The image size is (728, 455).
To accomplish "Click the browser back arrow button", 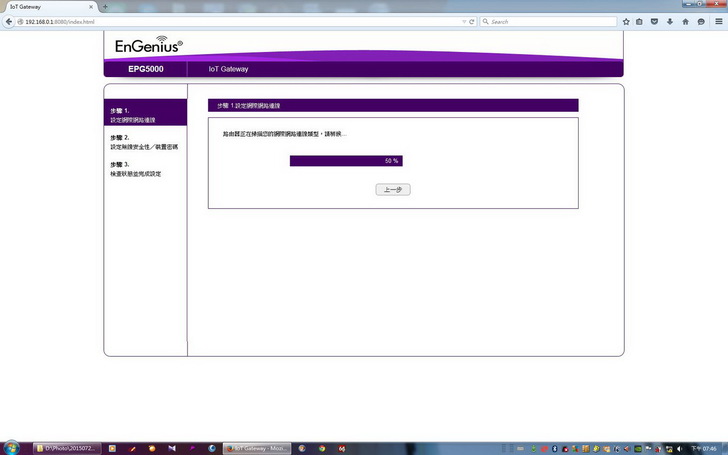I will click(x=7, y=21).
